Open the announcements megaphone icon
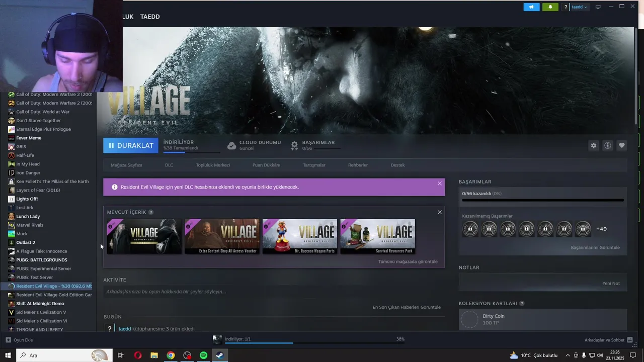 point(531,7)
